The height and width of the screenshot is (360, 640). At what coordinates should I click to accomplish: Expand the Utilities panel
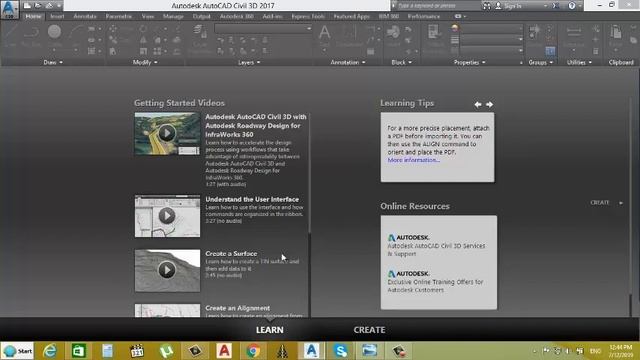[579, 62]
